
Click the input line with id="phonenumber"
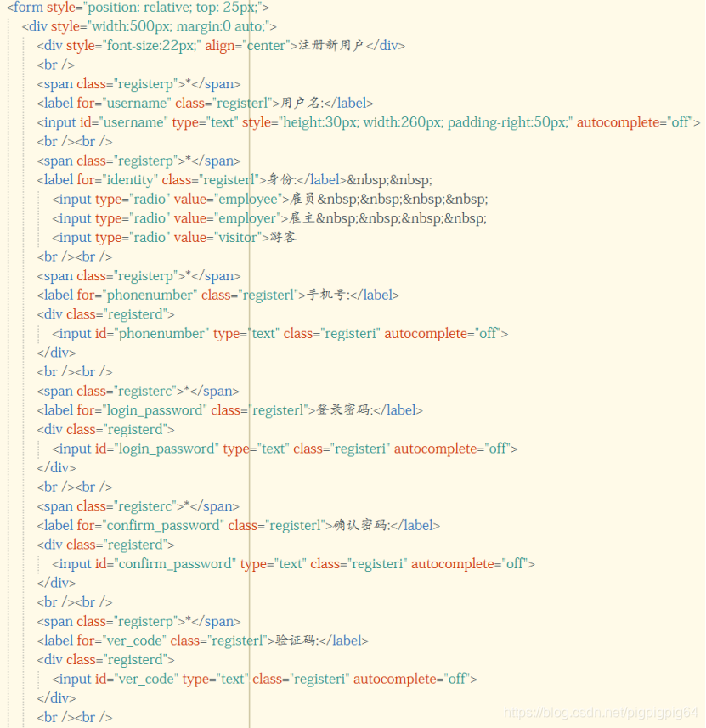(280, 333)
